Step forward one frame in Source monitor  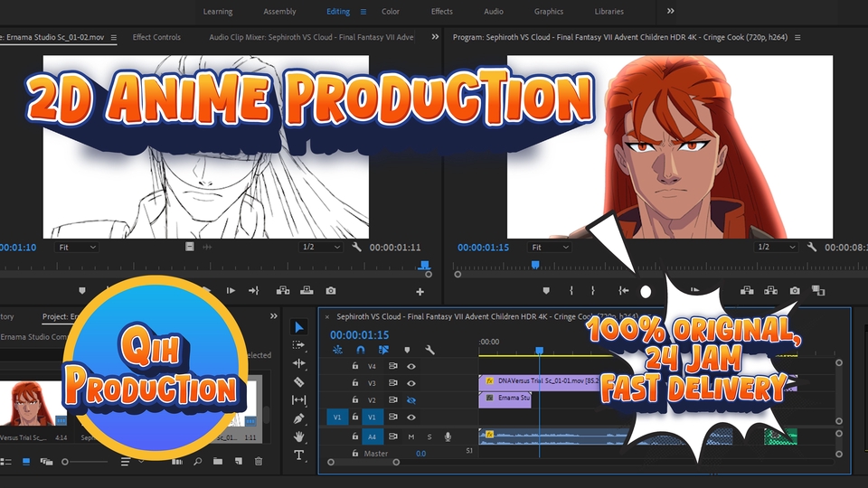pos(231,290)
